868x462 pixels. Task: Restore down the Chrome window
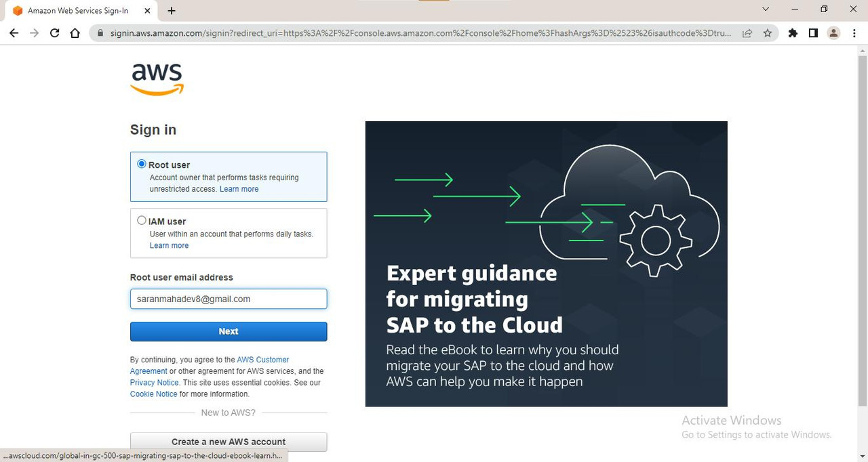(824, 9)
